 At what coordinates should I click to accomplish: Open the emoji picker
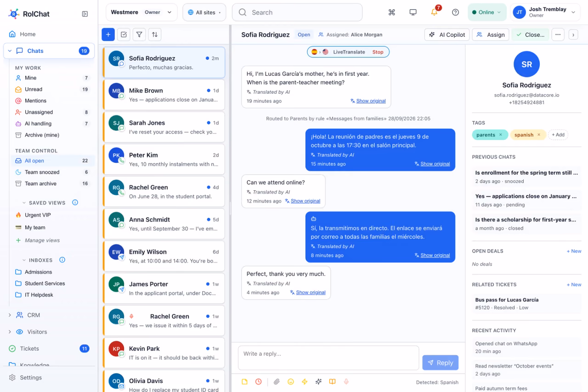click(x=290, y=382)
